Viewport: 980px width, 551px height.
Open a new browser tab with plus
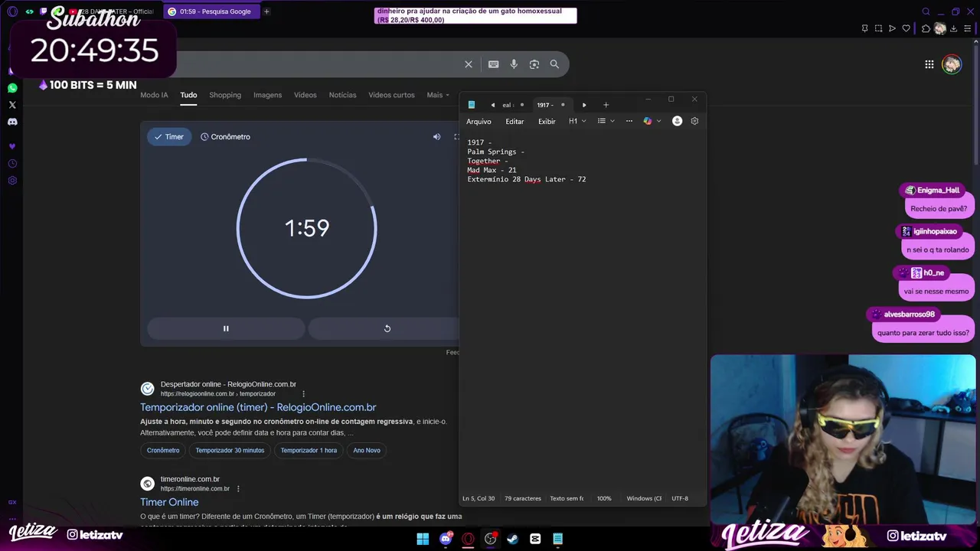click(x=266, y=11)
